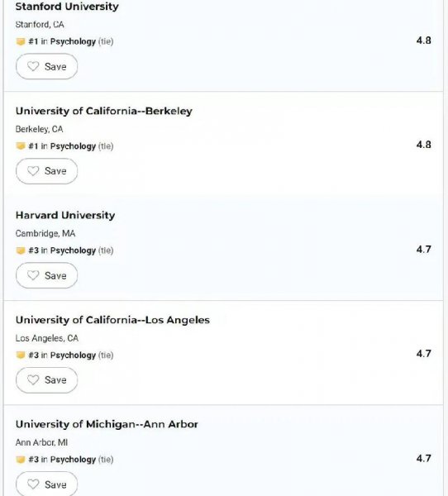
Task: Click UCLA's yellow ranking badge icon
Action: pyautogui.click(x=21, y=355)
